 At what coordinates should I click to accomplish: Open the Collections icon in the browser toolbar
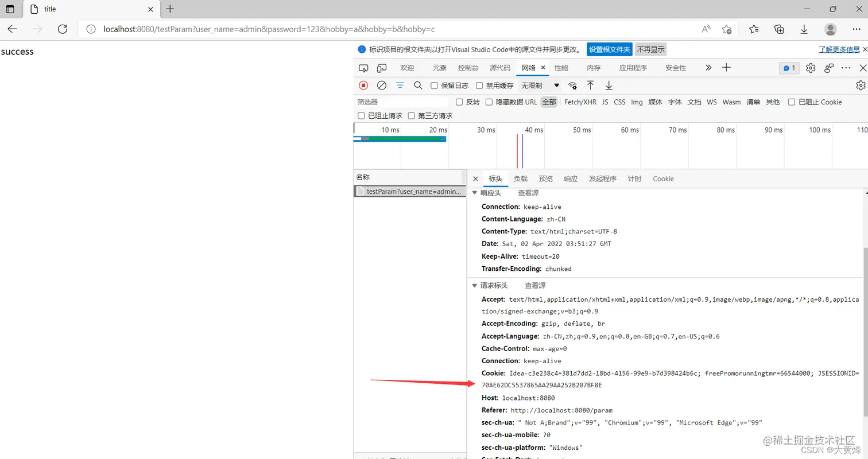point(779,29)
